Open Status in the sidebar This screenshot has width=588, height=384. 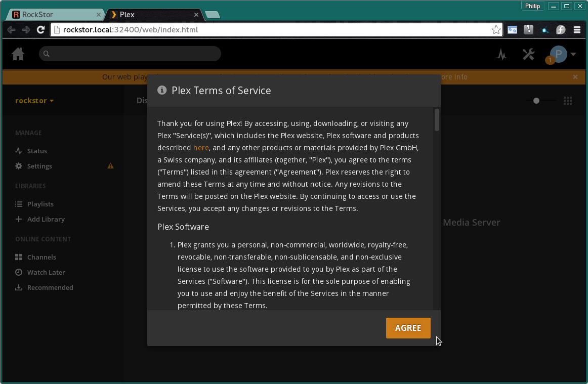[37, 151]
